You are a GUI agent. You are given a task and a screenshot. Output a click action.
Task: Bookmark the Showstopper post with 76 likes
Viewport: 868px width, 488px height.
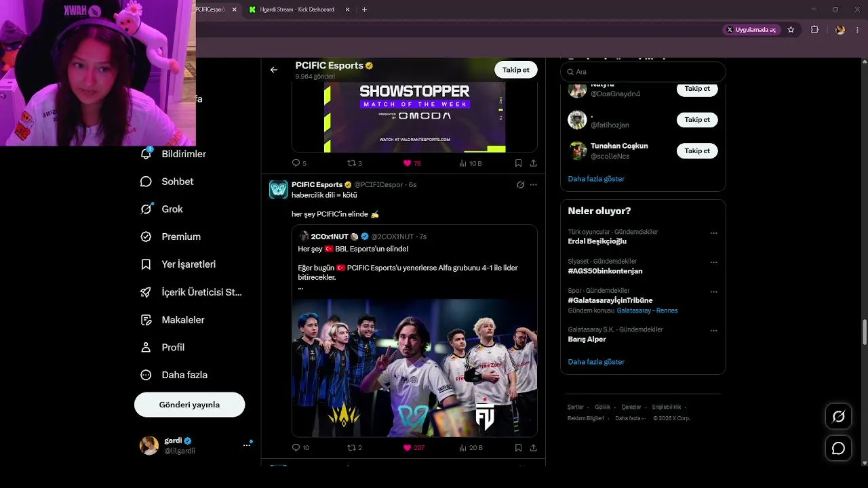(518, 163)
